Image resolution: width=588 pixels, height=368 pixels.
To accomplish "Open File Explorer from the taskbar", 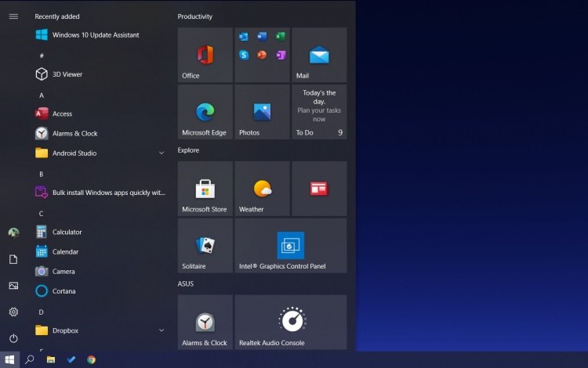I will pos(51,359).
